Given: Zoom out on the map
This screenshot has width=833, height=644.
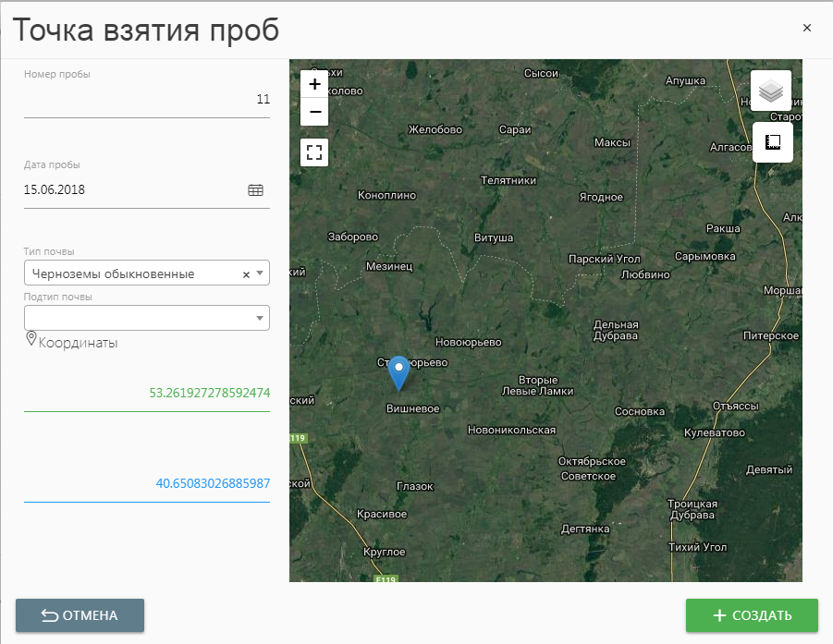Looking at the screenshot, I should [314, 112].
